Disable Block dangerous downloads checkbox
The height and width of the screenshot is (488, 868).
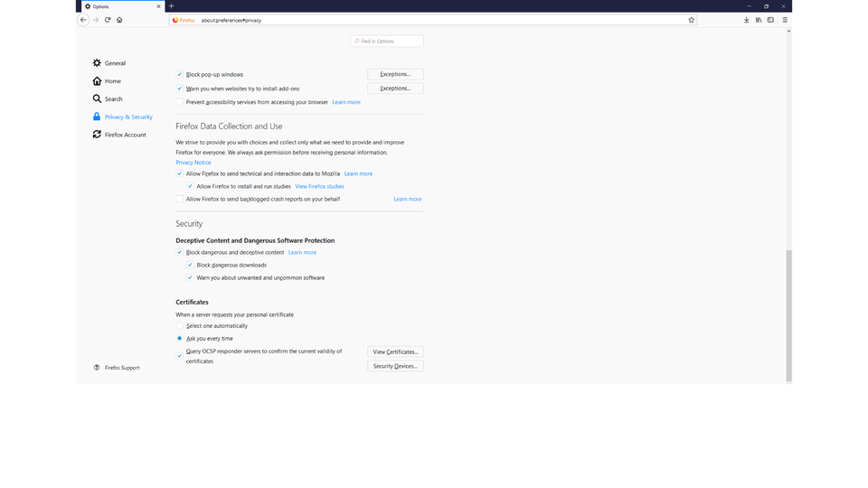[190, 266]
